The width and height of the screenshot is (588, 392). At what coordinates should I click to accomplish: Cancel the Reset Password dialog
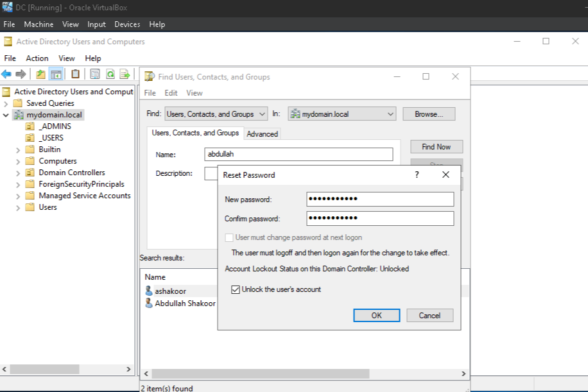click(x=429, y=316)
